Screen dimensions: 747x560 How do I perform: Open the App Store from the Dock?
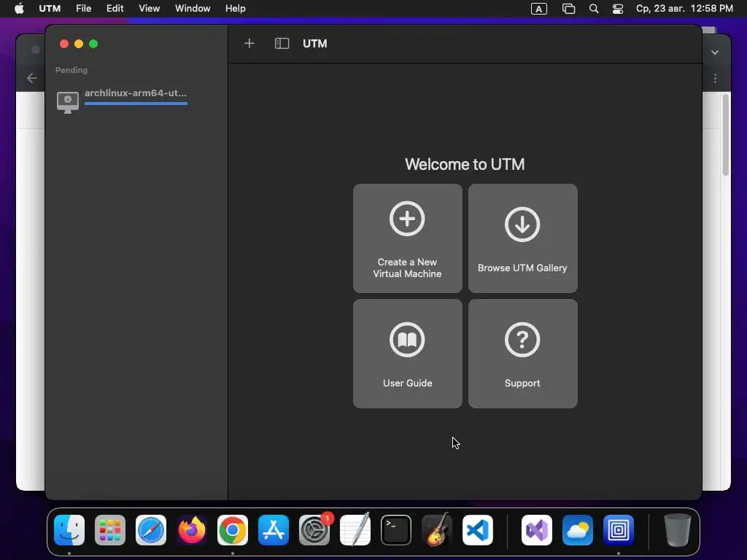coord(274,529)
